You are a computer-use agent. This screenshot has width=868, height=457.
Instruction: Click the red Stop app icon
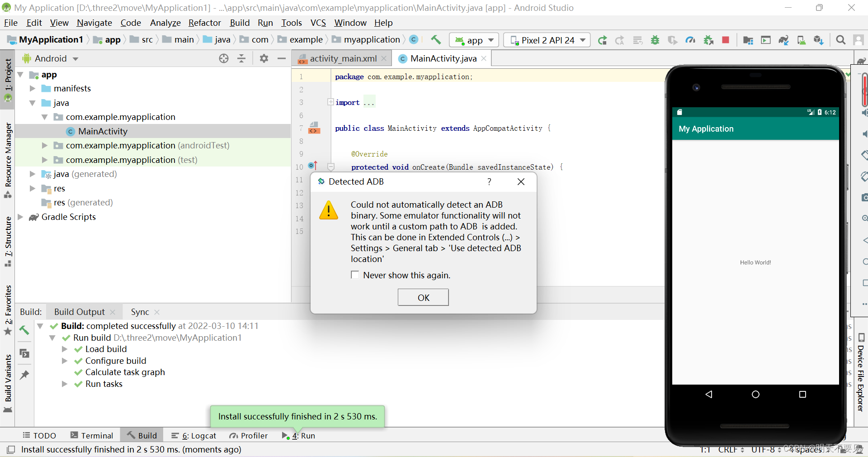click(726, 40)
